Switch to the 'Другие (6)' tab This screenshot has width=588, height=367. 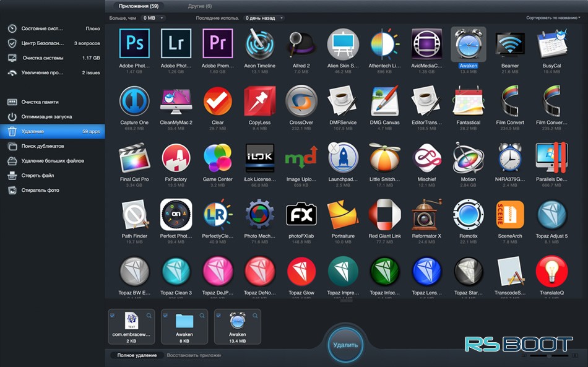point(200,6)
